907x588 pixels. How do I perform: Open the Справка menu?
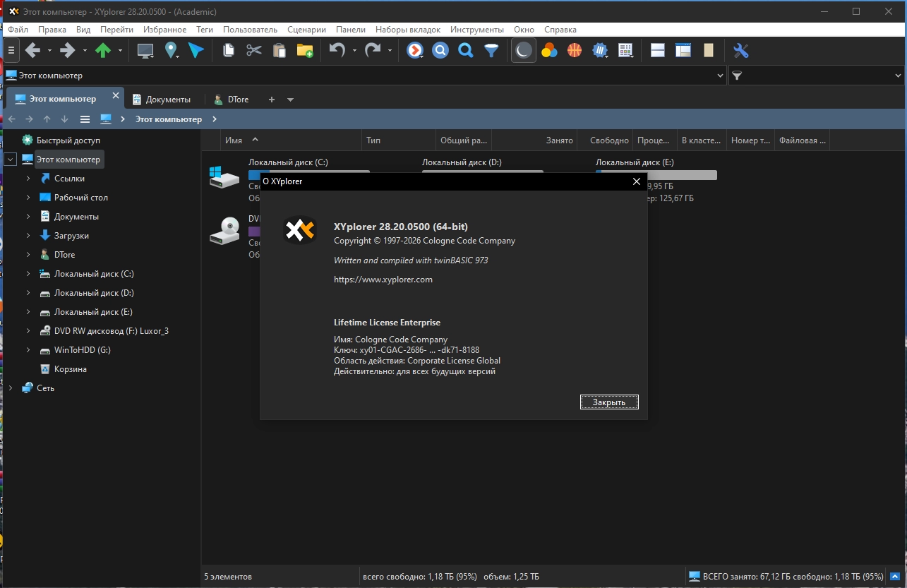(560, 30)
